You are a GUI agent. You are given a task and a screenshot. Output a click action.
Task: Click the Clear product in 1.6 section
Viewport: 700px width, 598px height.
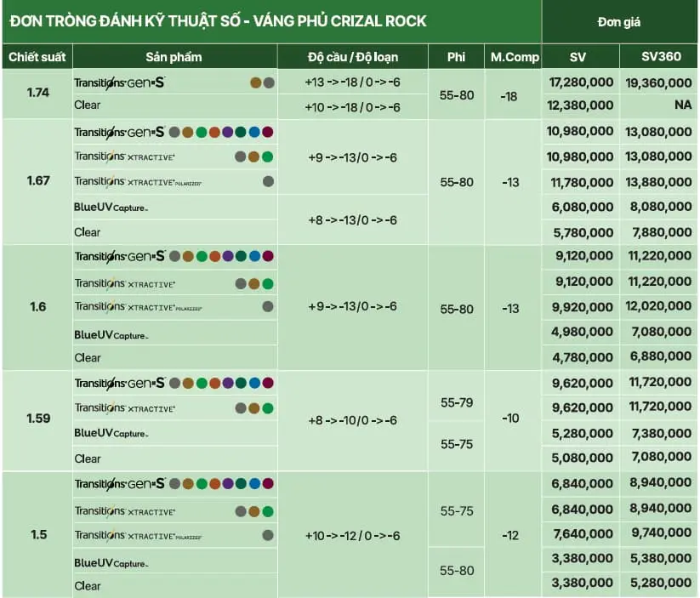coord(88,358)
